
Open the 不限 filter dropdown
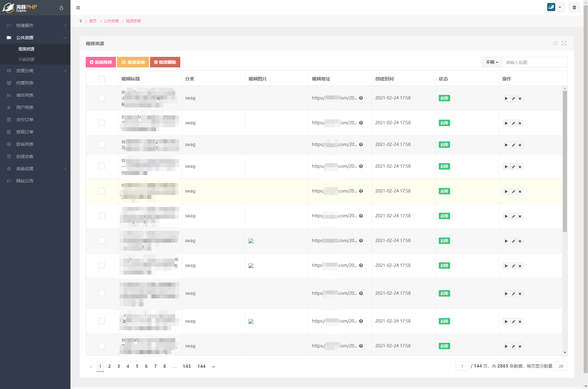coord(492,62)
